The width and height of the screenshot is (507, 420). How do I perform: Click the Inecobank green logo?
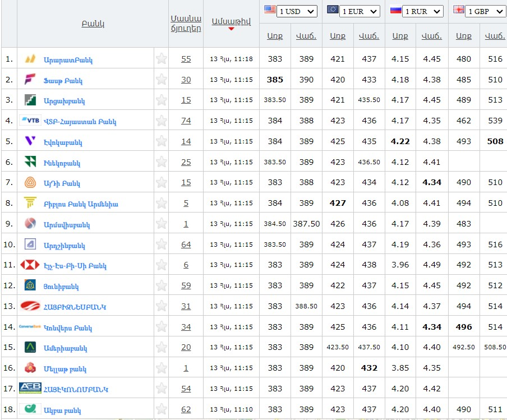[30, 162]
